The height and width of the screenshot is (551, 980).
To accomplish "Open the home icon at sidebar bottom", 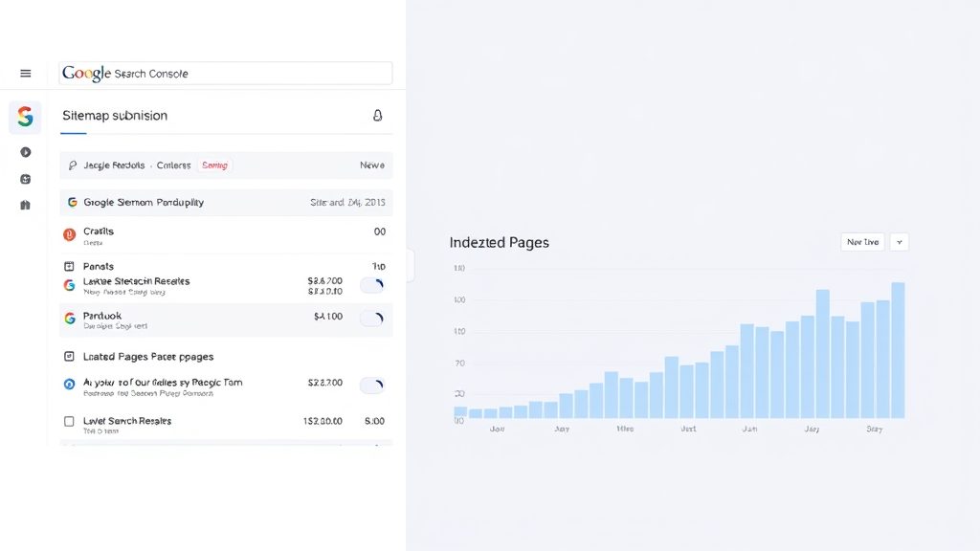I will pos(25,205).
